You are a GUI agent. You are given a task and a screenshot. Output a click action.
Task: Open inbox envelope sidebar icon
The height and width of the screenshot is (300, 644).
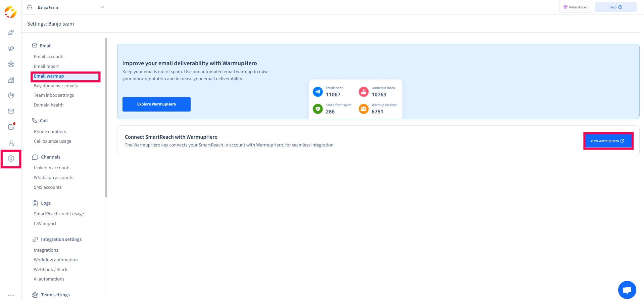[x=11, y=111]
